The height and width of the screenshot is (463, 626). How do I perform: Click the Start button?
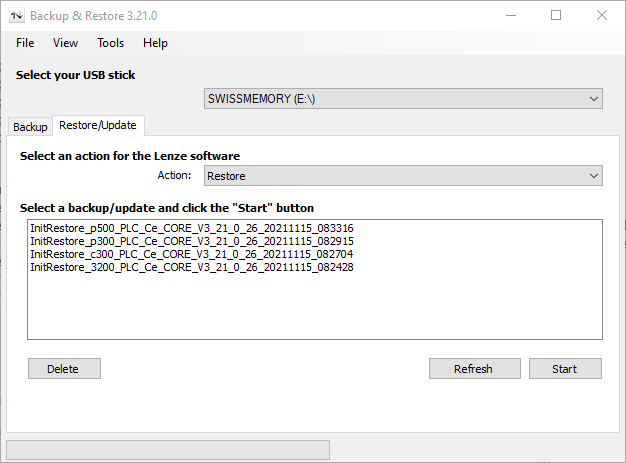click(565, 369)
